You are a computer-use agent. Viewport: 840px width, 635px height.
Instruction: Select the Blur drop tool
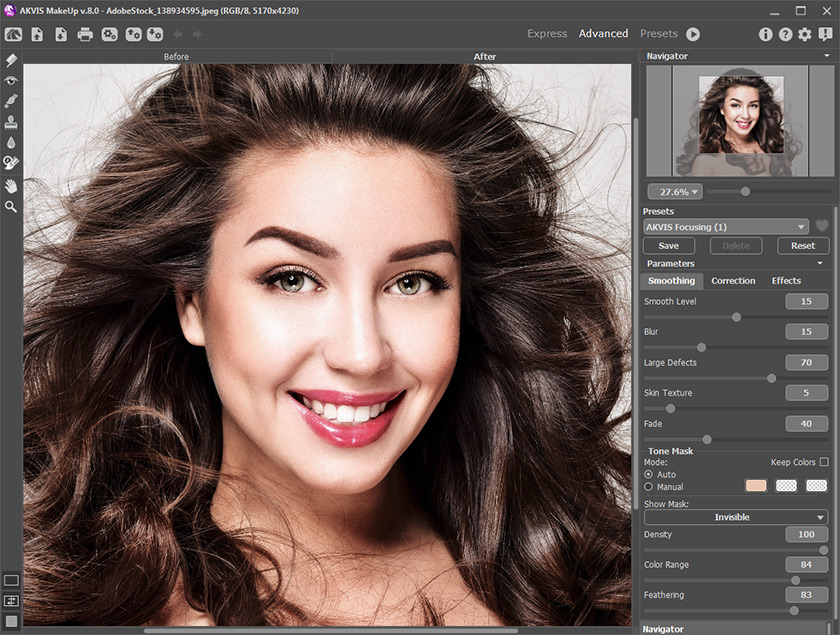(x=11, y=142)
